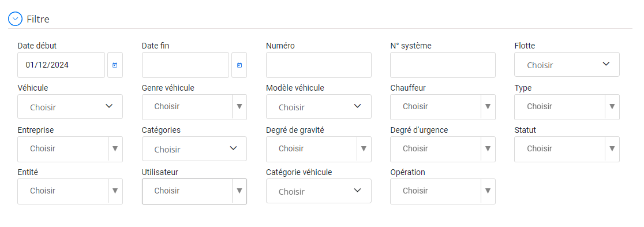644x227 pixels.
Task: Open the Degré de gravité dropdown field
Action: tap(319, 149)
